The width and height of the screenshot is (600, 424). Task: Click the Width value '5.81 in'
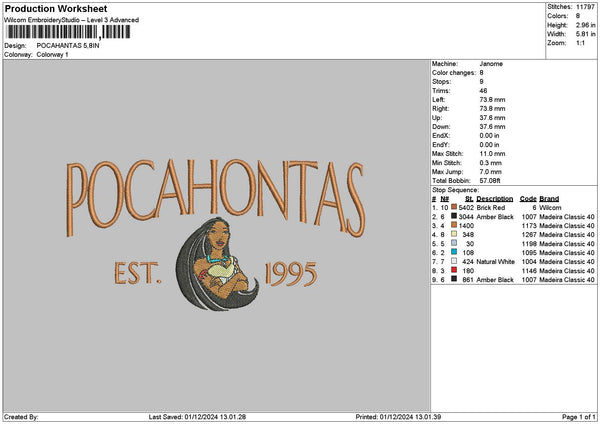[585, 34]
